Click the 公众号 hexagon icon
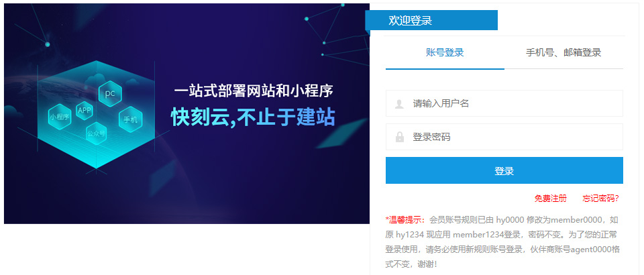 [x=96, y=133]
